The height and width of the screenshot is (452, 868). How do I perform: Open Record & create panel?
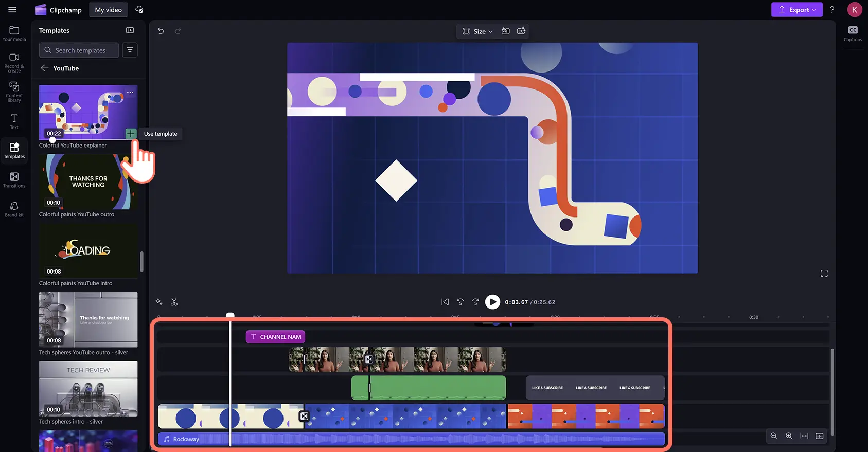click(14, 63)
